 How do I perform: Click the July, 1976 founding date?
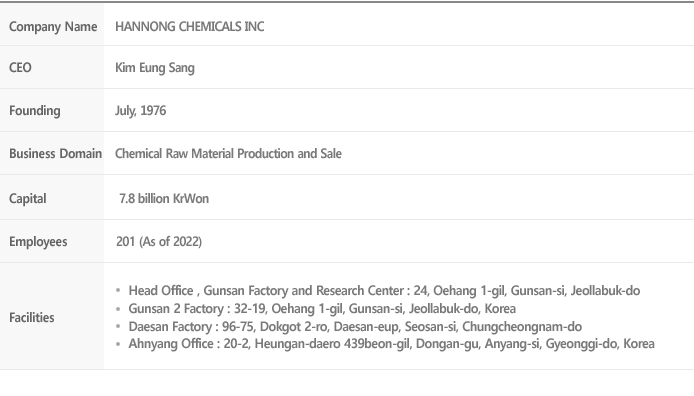(140, 111)
